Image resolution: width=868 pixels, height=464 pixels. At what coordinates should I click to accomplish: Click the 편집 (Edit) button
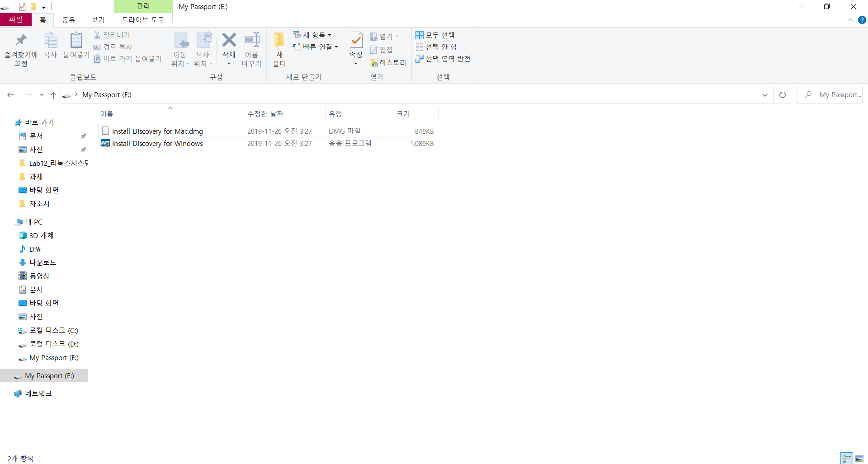[x=381, y=50]
